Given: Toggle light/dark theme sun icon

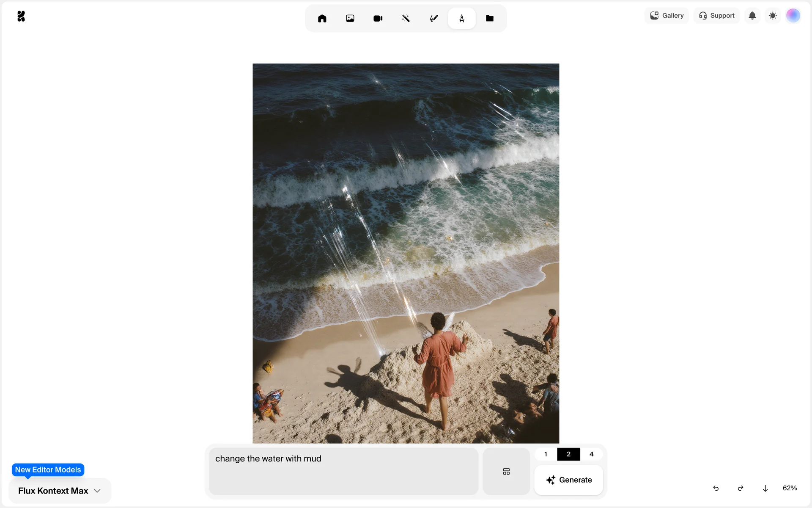Looking at the screenshot, I should (x=773, y=16).
